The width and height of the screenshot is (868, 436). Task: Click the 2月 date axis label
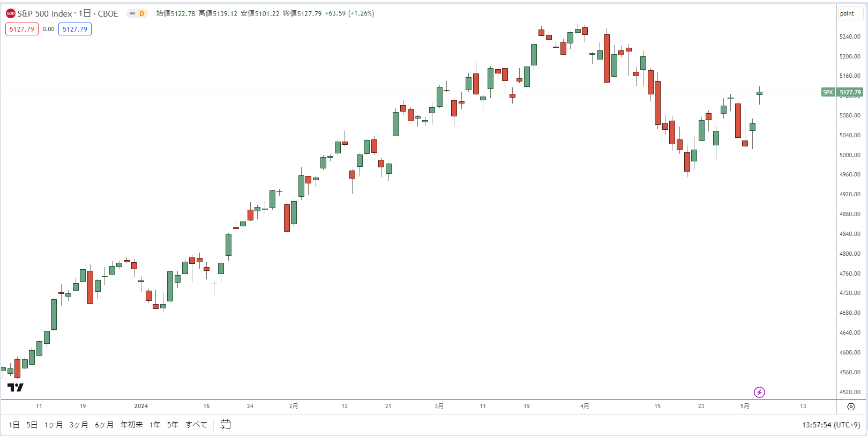pyautogui.click(x=294, y=406)
